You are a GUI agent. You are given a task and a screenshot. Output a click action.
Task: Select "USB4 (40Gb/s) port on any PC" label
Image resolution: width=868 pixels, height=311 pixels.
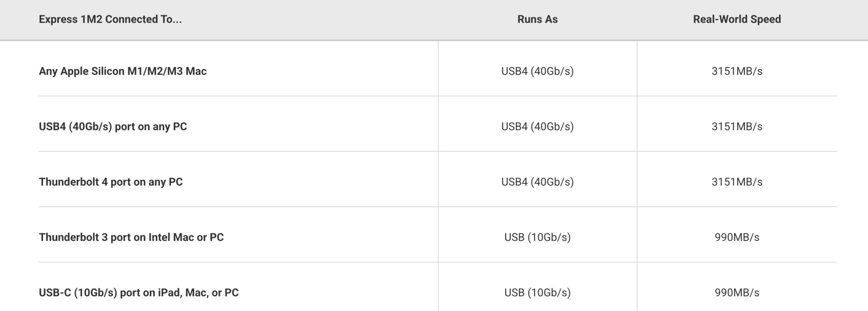[x=113, y=126]
